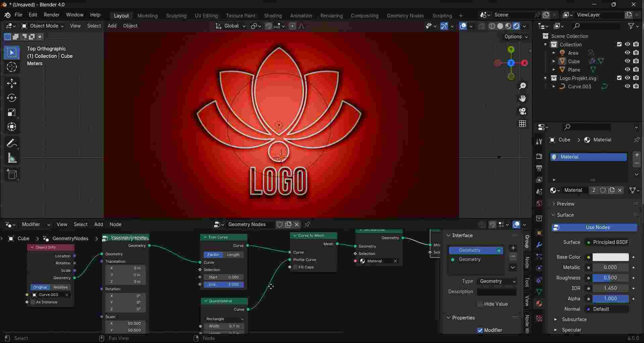Select the Cursor tool

(12, 67)
